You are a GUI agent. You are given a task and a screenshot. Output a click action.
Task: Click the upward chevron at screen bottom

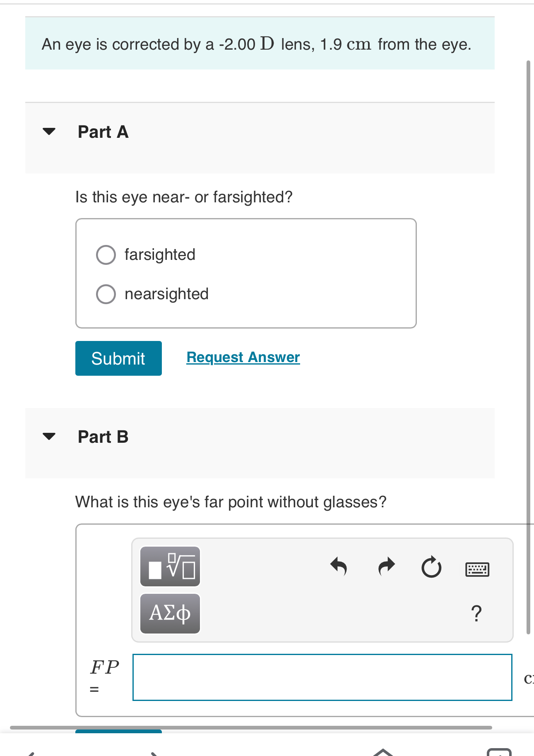click(383, 751)
